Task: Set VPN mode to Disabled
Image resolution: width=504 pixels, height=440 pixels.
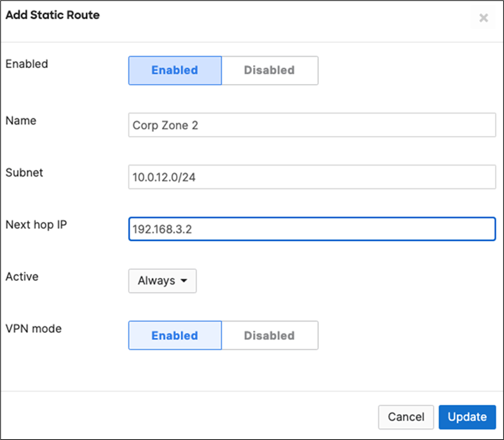Action: 270,336
